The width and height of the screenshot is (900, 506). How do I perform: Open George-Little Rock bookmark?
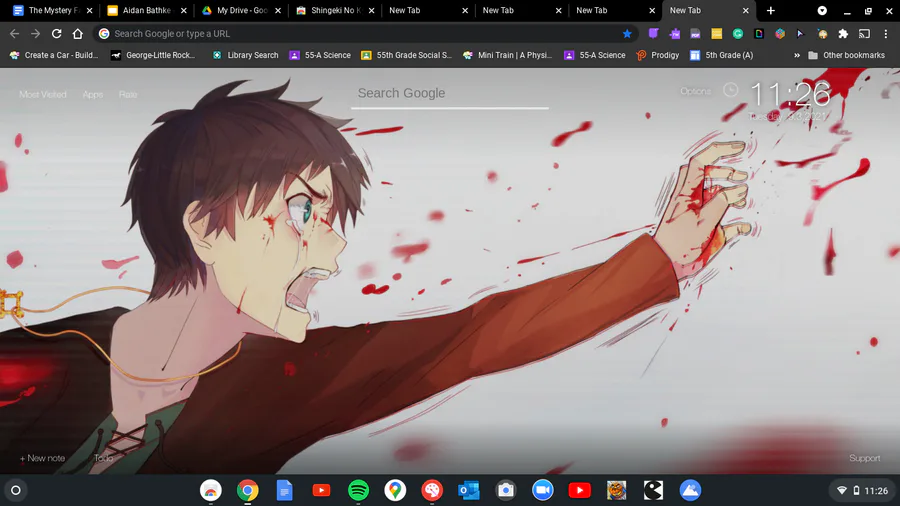[153, 55]
